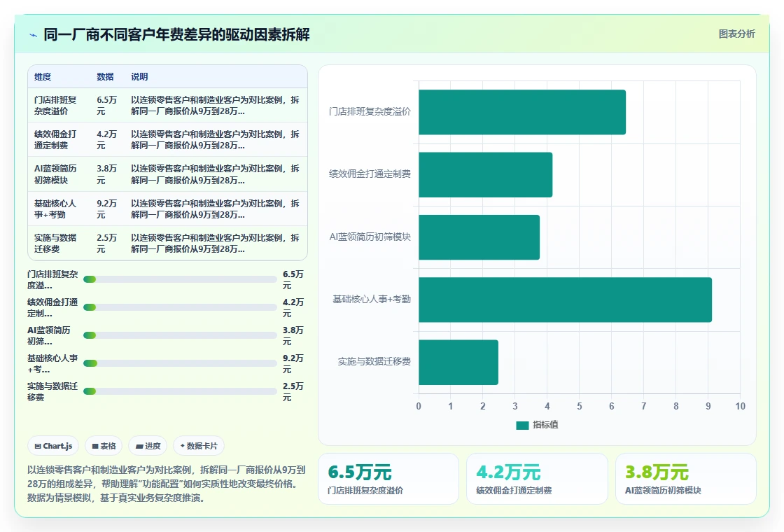Click the 2.5万元 value beside progress bar
Image resolution: width=784 pixels, height=532 pixels.
point(293,391)
